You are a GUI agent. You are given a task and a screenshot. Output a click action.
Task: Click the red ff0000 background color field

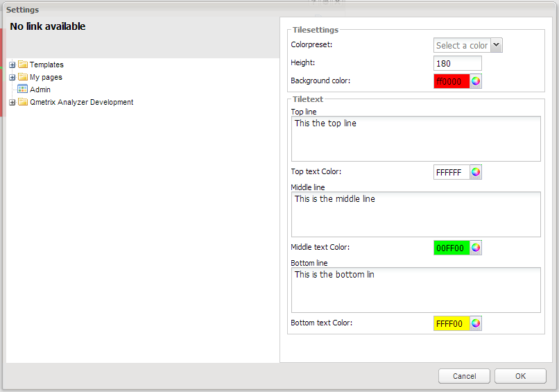tap(452, 81)
